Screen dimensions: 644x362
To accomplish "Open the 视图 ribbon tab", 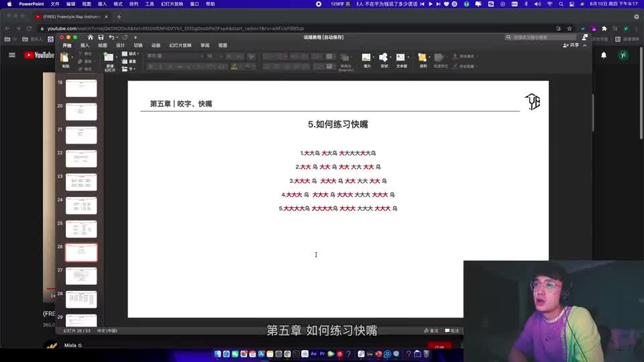I will 223,46.
